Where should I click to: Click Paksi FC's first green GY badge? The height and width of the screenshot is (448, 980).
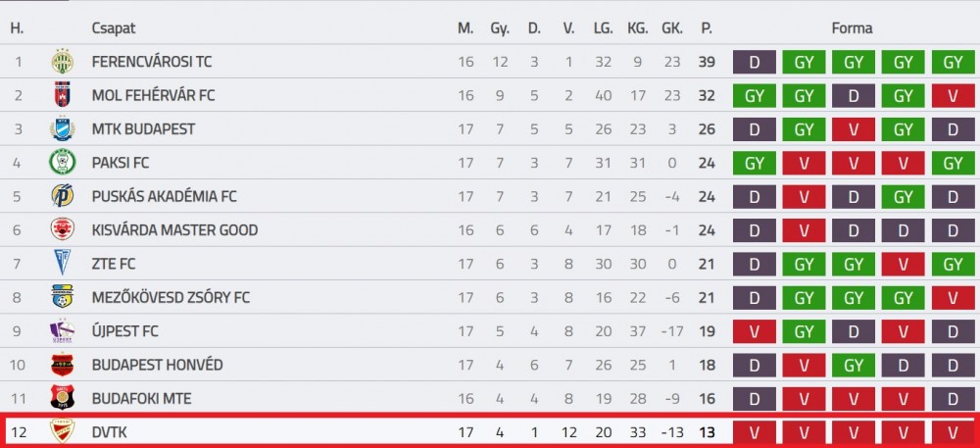coord(755,163)
